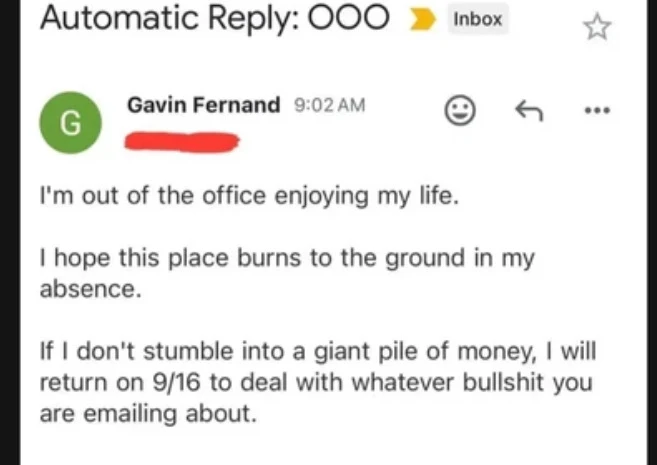Click the final line "are emailing about."
Image resolution: width=657 pixels, height=465 pixels.
[x=149, y=412]
